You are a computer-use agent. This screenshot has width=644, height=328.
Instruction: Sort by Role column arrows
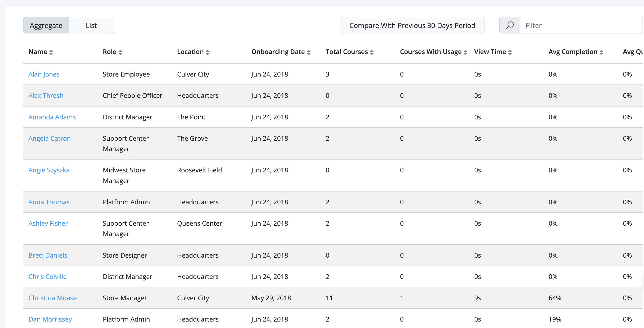point(120,52)
